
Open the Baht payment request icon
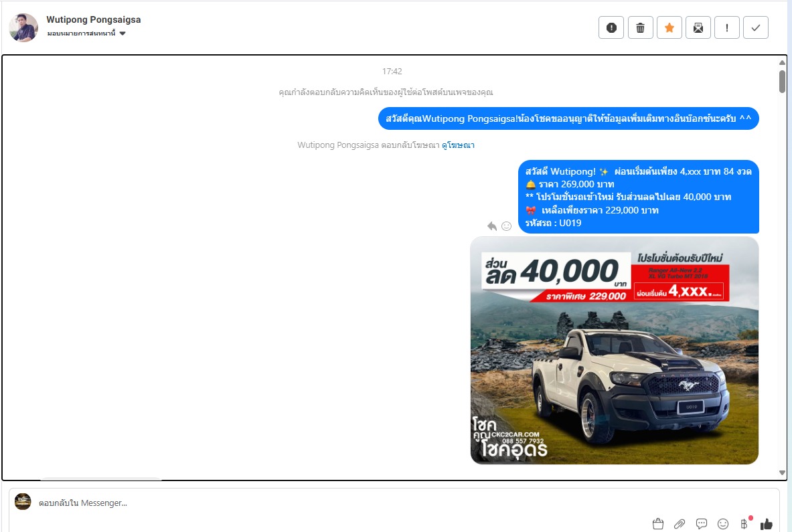click(744, 524)
